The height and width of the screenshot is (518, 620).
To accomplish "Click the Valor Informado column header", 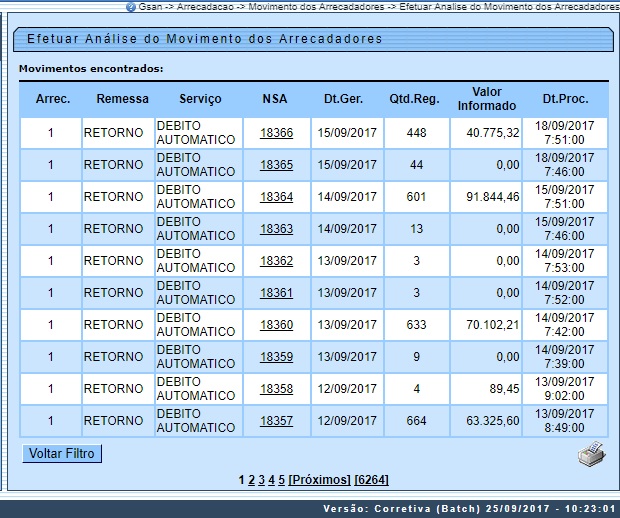I will coord(486,99).
